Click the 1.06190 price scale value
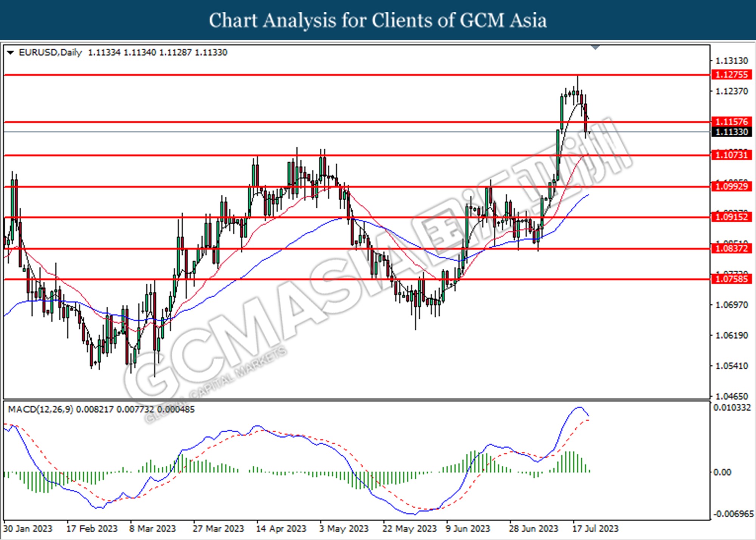Image resolution: width=756 pixels, height=540 pixels. (x=732, y=335)
